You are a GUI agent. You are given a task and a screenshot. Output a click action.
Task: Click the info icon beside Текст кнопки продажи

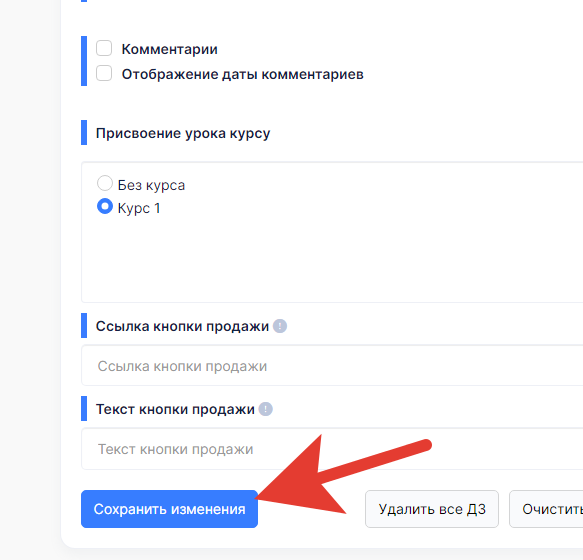[x=265, y=409]
